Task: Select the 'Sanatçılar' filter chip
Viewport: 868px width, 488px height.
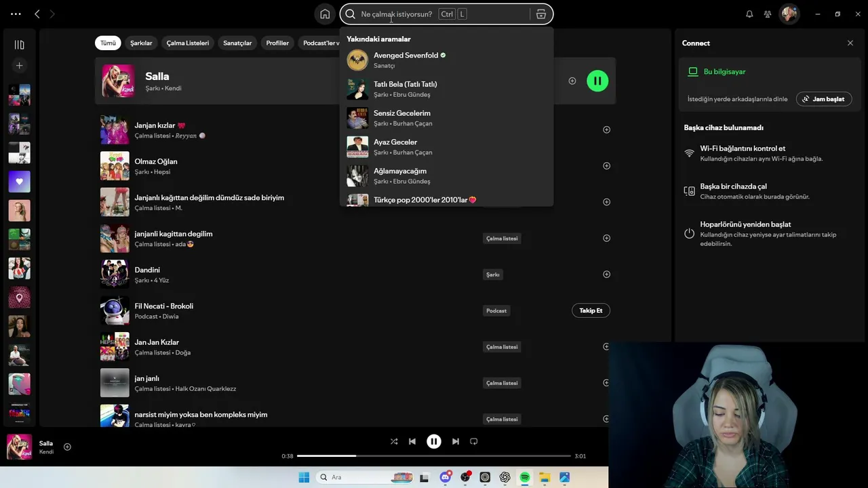Action: point(237,43)
